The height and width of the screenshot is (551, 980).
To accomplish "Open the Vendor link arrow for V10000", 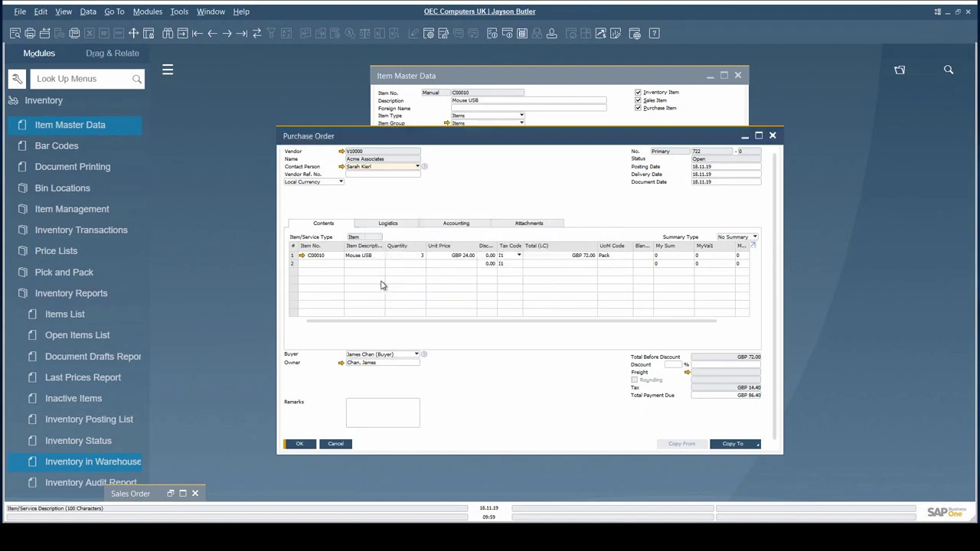I will point(341,152).
